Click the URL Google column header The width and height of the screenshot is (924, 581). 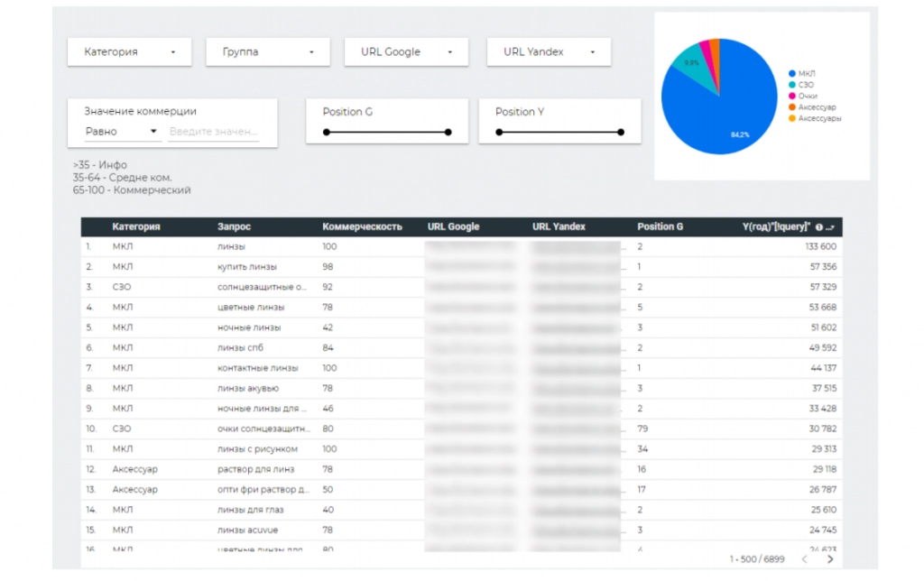(453, 226)
